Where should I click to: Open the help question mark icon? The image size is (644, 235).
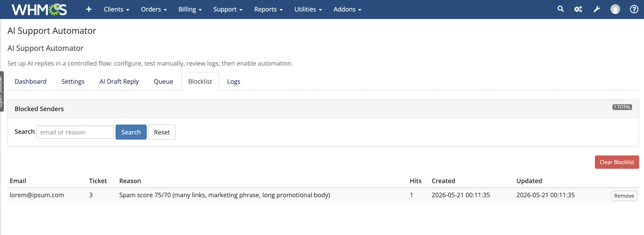point(634,9)
